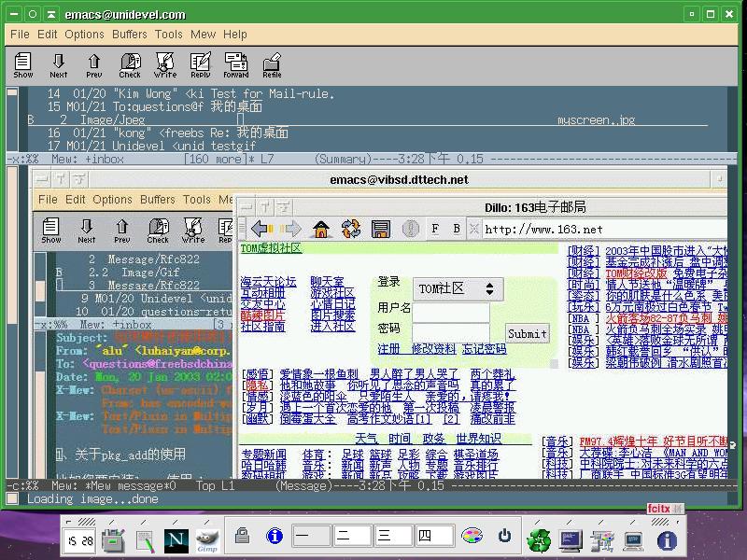The image size is (747, 560).
Task: Check for new mail in Mew
Action: pyautogui.click(x=130, y=61)
